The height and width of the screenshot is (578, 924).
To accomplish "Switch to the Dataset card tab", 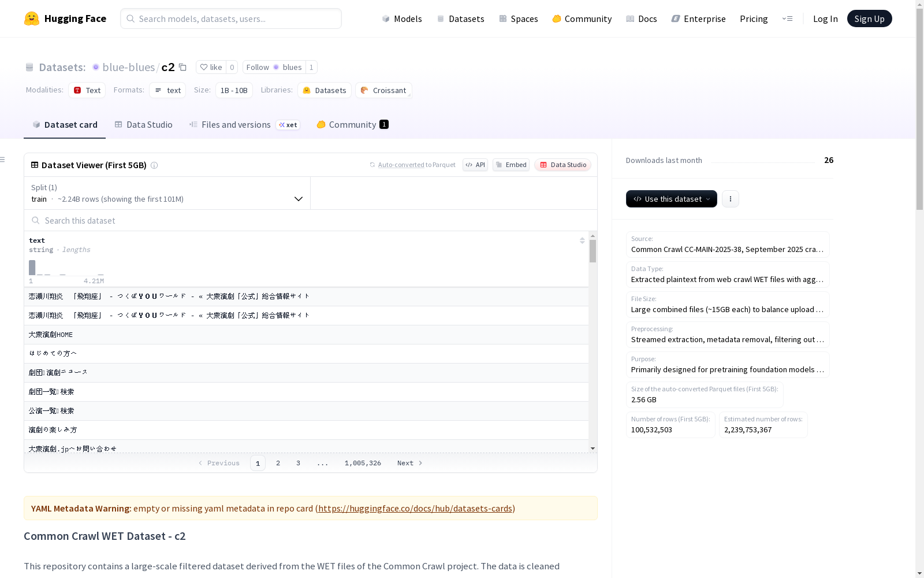I will pos(65,125).
